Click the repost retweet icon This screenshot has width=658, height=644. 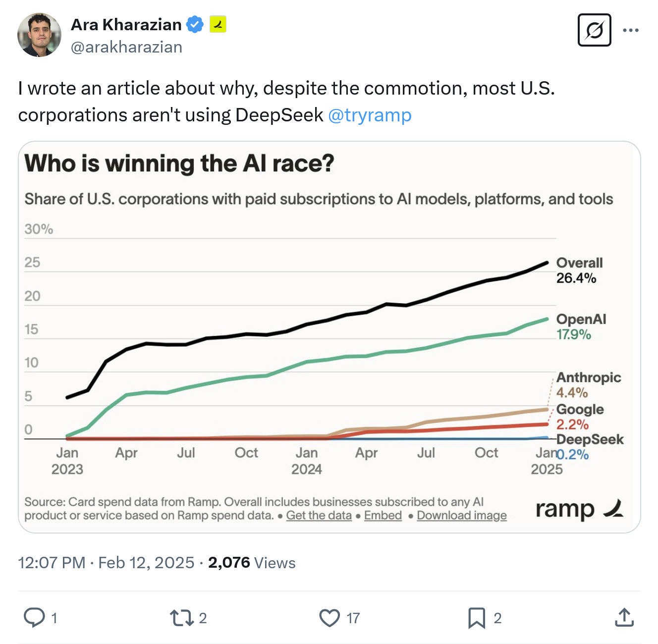tap(181, 618)
